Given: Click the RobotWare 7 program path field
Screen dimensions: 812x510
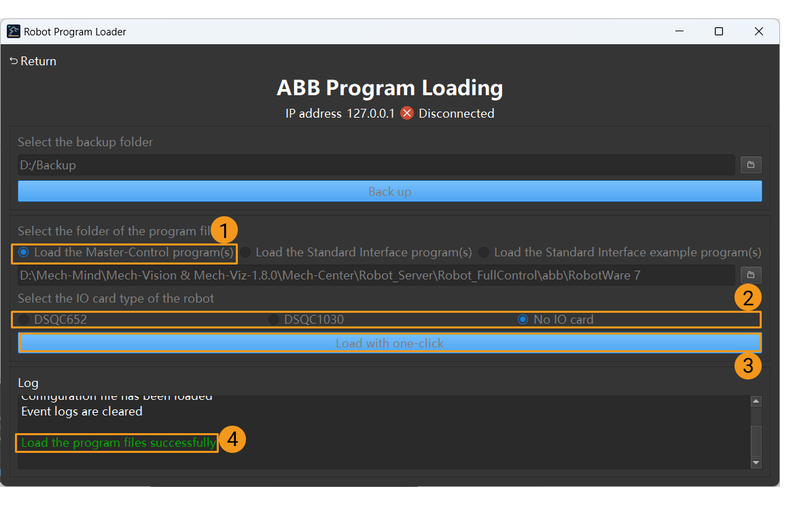Looking at the screenshot, I should 374,275.
